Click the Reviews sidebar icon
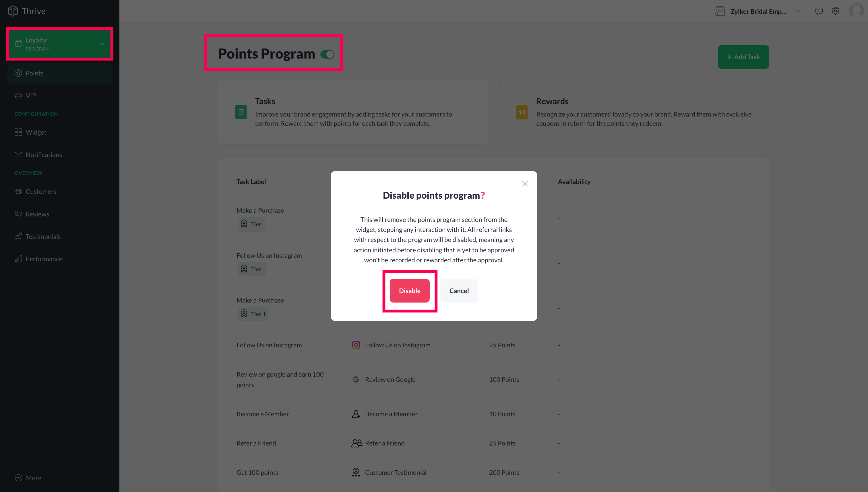 point(18,214)
